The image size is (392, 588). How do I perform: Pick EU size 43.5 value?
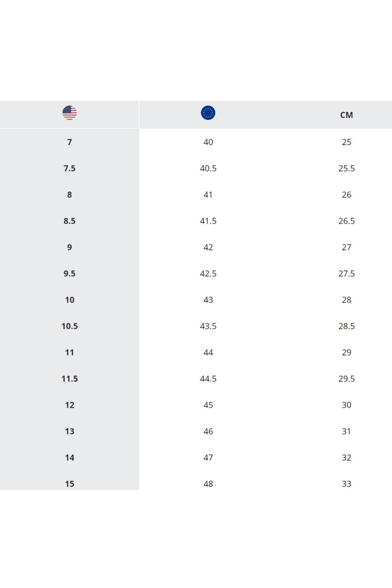point(208,326)
